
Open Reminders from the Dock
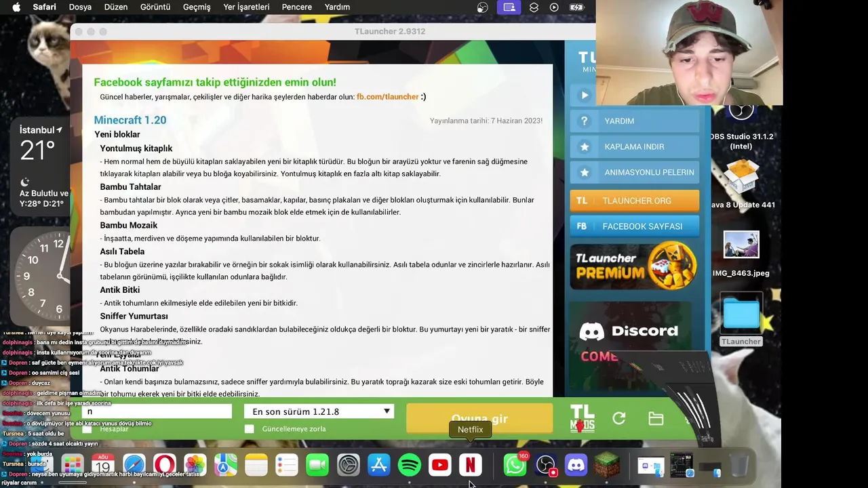click(x=287, y=465)
